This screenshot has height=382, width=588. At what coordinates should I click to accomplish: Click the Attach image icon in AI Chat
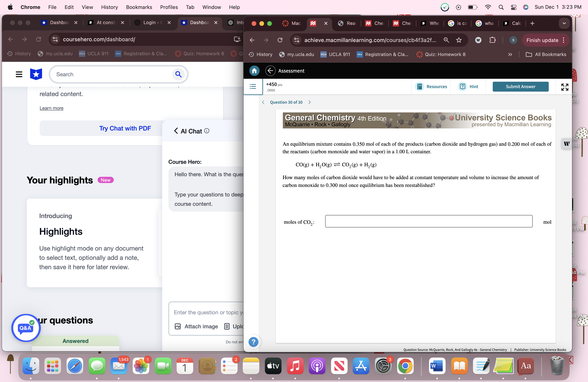pyautogui.click(x=178, y=326)
